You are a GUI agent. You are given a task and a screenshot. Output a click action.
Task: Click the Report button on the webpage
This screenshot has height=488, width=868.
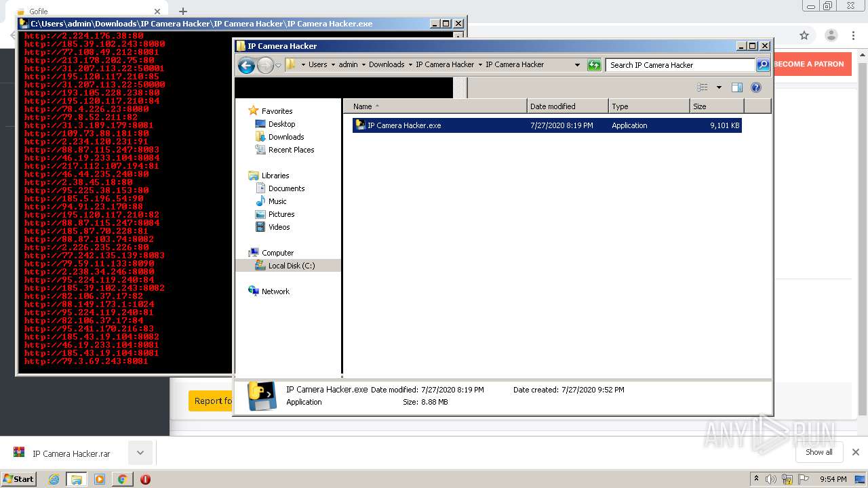[210, 401]
